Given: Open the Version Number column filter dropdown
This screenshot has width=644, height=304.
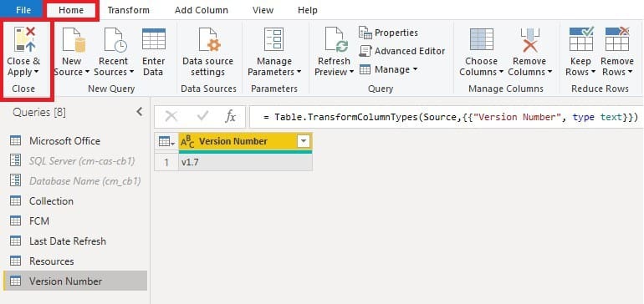Looking at the screenshot, I should [x=303, y=141].
